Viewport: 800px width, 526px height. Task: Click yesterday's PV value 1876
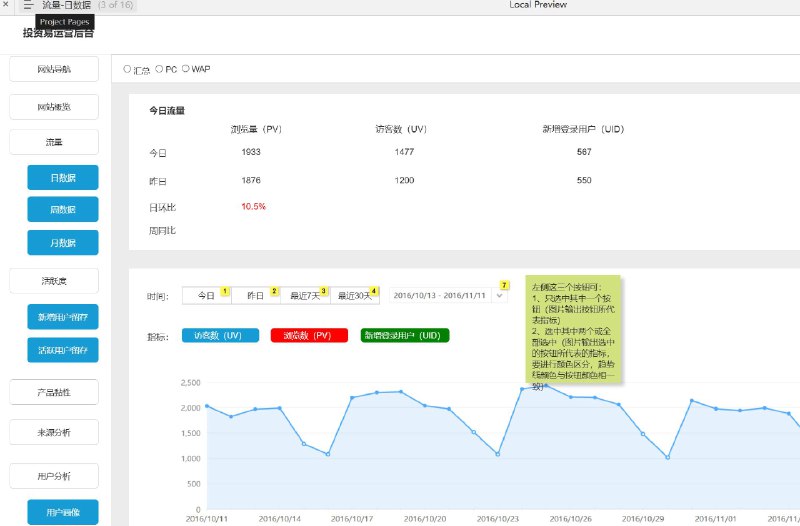[251, 181]
